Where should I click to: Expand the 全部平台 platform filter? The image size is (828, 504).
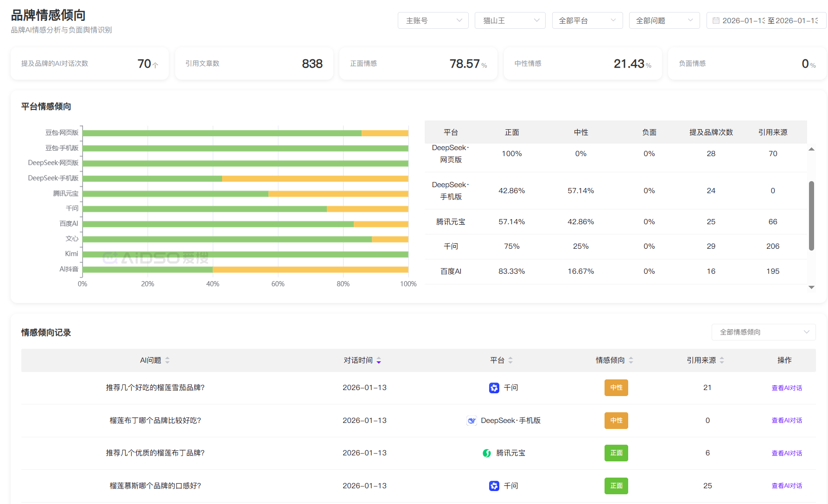(587, 21)
